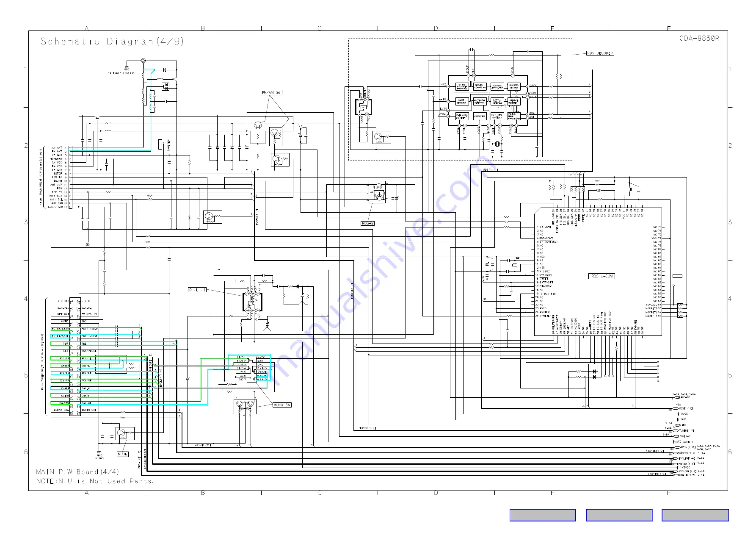The width and height of the screenshot is (756, 535).
Task: Click the 'OutSWL' pin label
Action: [86, 403]
